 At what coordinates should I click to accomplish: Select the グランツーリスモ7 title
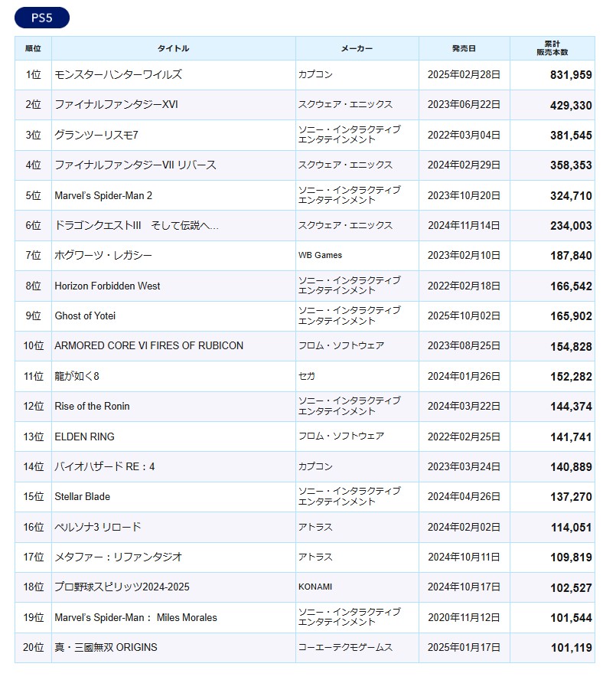point(96,135)
